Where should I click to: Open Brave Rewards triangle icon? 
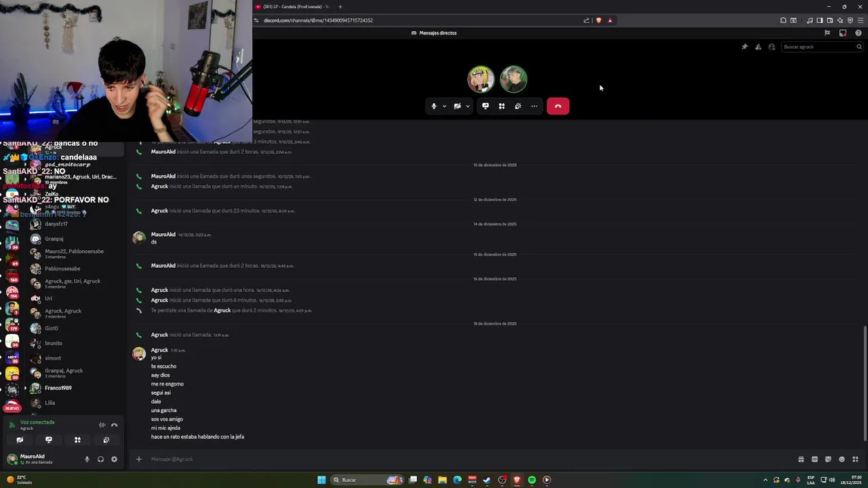(x=610, y=20)
